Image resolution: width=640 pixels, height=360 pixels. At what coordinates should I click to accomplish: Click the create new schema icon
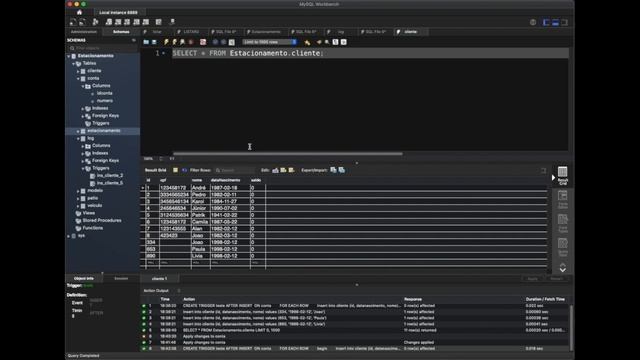click(109, 22)
